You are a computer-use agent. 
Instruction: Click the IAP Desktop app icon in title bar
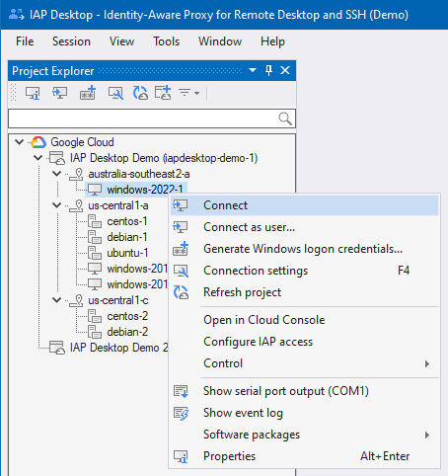(x=16, y=15)
